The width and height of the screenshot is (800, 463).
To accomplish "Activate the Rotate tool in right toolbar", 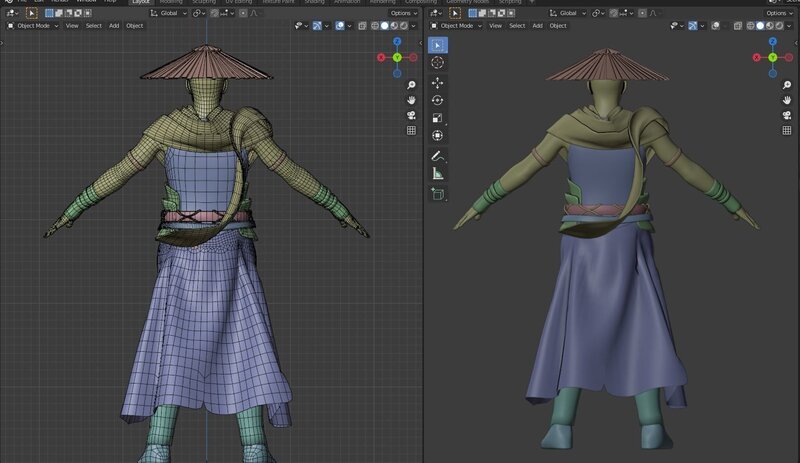I will click(x=438, y=100).
